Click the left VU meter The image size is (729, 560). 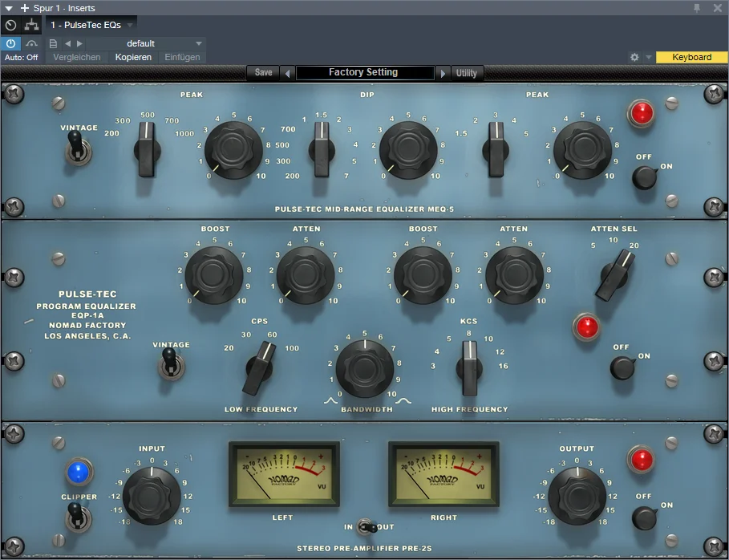click(284, 474)
